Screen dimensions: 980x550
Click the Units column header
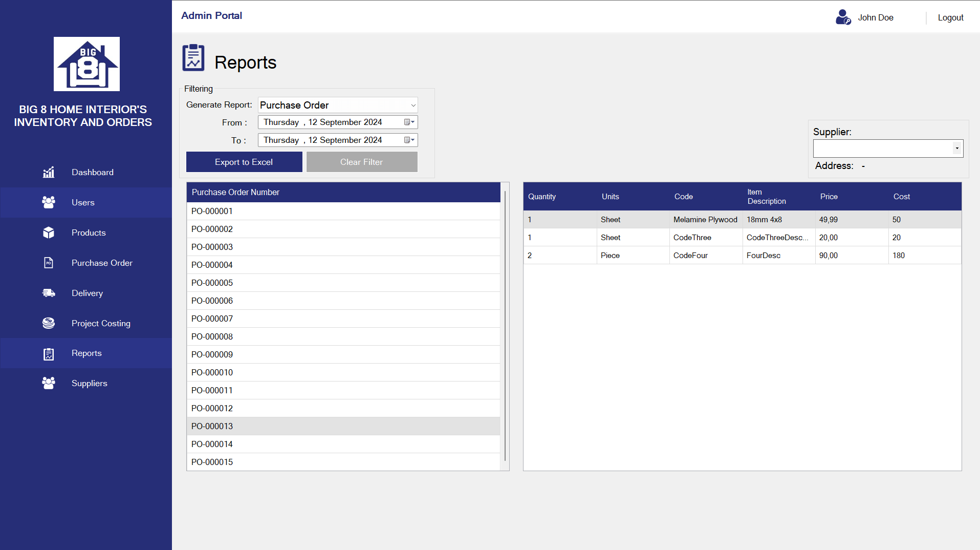(x=633, y=197)
